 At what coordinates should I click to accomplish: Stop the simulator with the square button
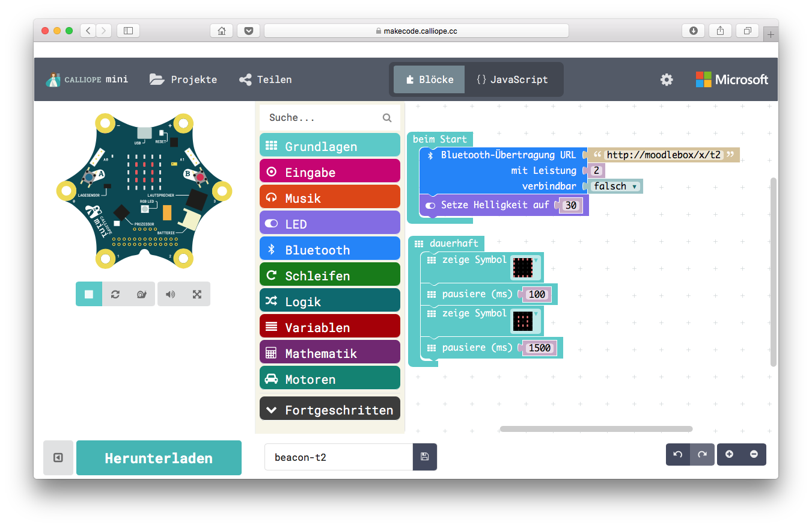pyautogui.click(x=88, y=294)
